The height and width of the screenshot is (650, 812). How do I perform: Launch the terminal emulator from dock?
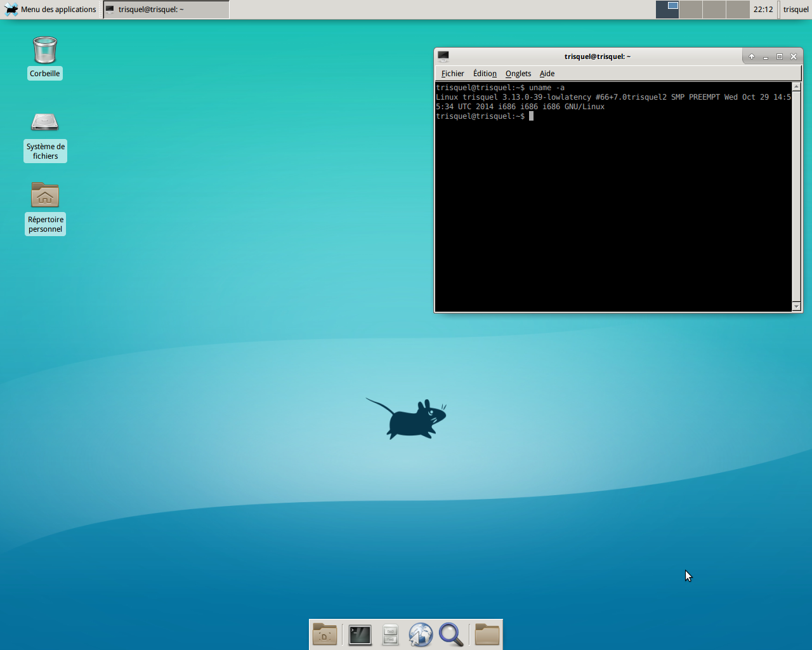(360, 634)
